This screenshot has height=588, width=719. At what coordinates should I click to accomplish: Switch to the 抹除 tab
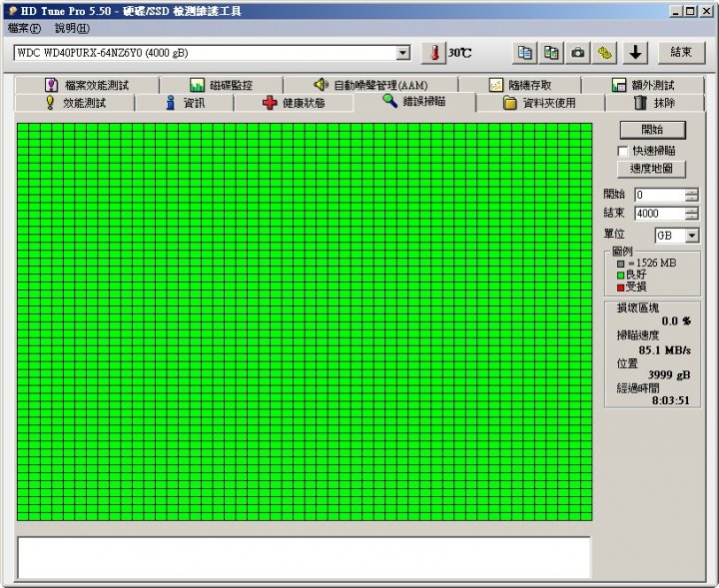(654, 103)
